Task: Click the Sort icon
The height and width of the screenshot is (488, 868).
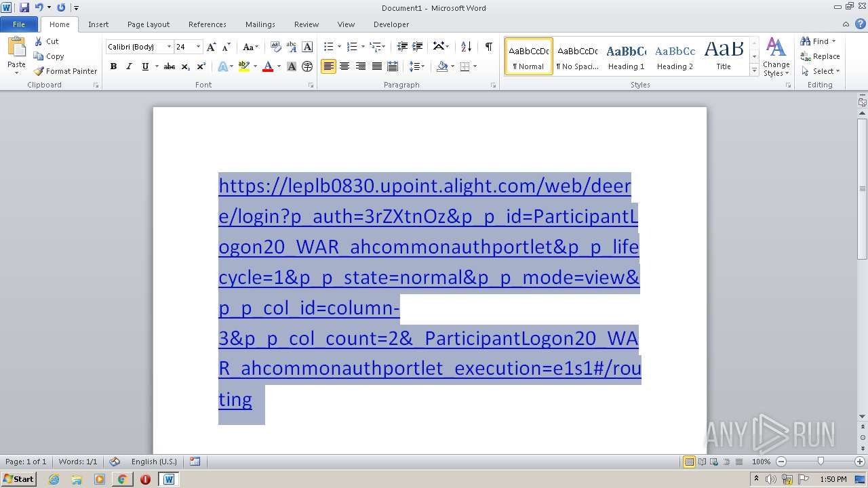Action: (x=466, y=47)
